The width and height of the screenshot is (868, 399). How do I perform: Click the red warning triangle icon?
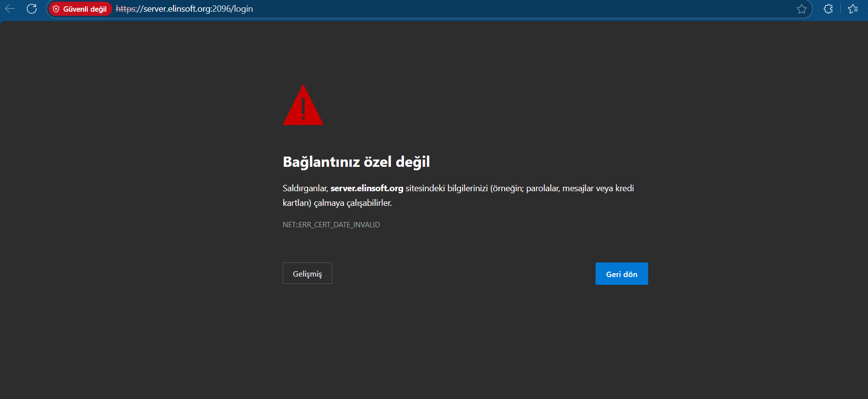point(303,105)
